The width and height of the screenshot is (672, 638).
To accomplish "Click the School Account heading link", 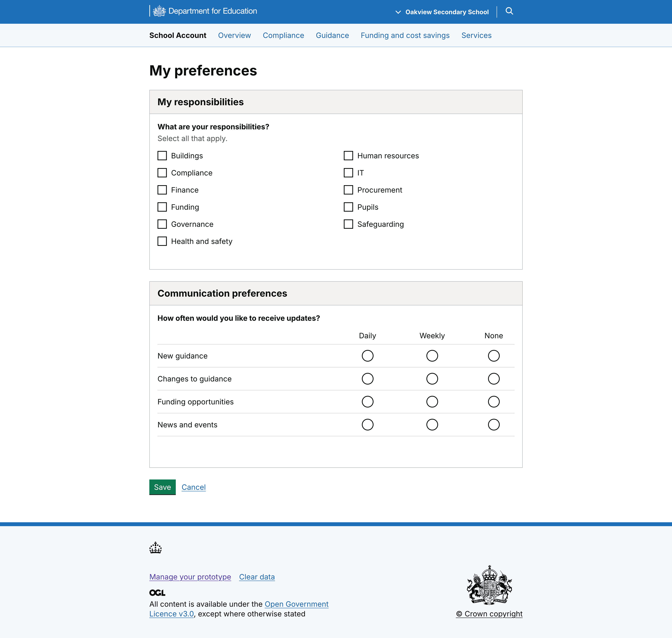I will coord(178,35).
